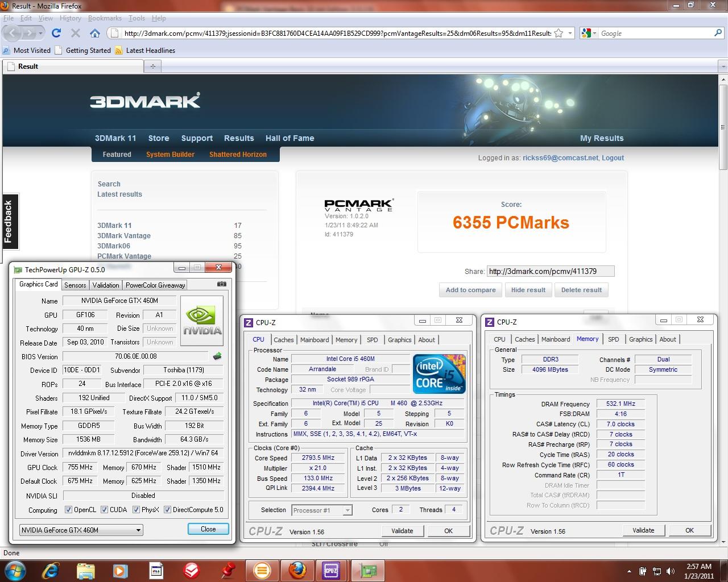Go to Home using the house icon

tap(95, 33)
